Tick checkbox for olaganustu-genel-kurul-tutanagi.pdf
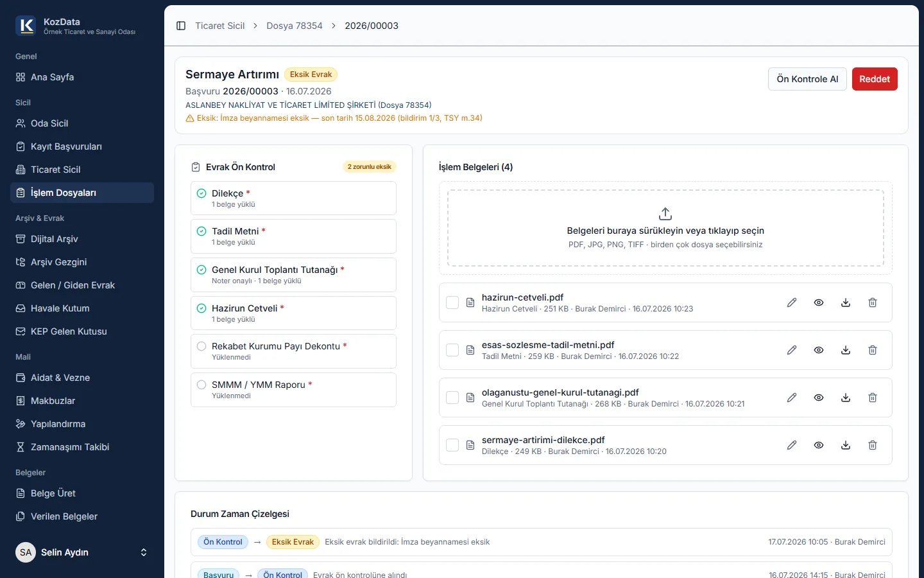 tap(452, 398)
